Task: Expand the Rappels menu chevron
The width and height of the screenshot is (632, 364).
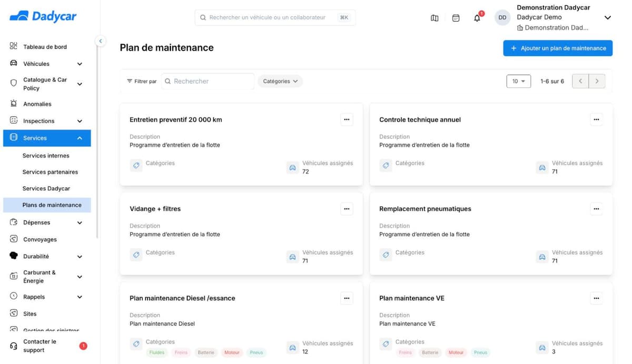Action: 80,297
